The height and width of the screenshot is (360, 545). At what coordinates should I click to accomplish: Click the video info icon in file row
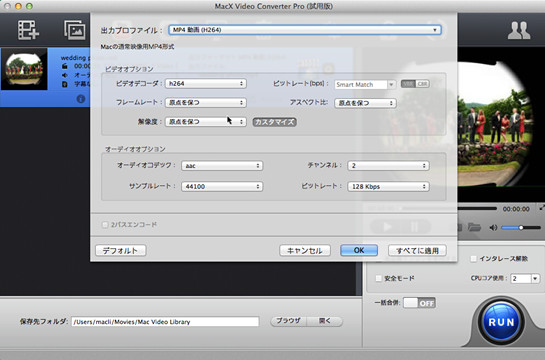point(65,66)
